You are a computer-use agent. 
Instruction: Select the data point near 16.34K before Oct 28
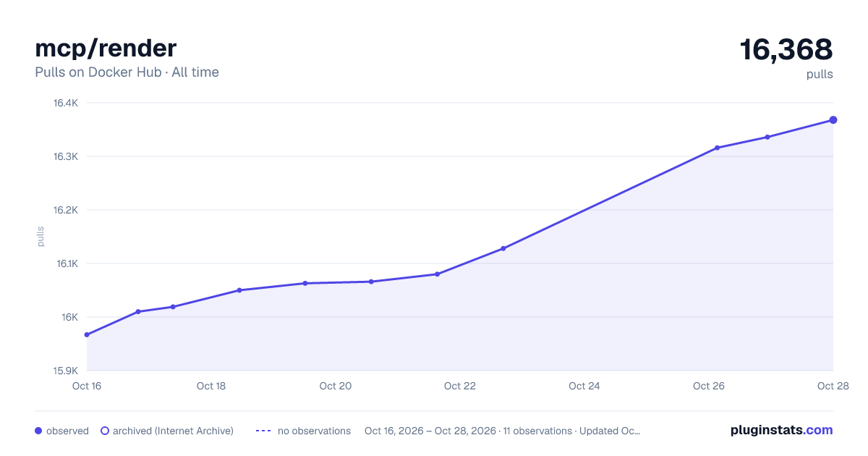tap(767, 137)
